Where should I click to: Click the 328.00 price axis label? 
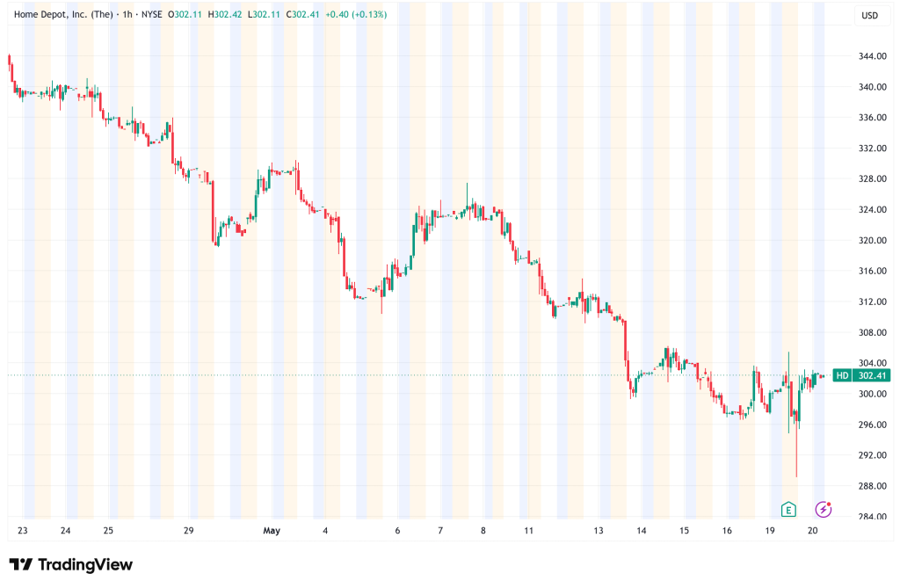873,178
